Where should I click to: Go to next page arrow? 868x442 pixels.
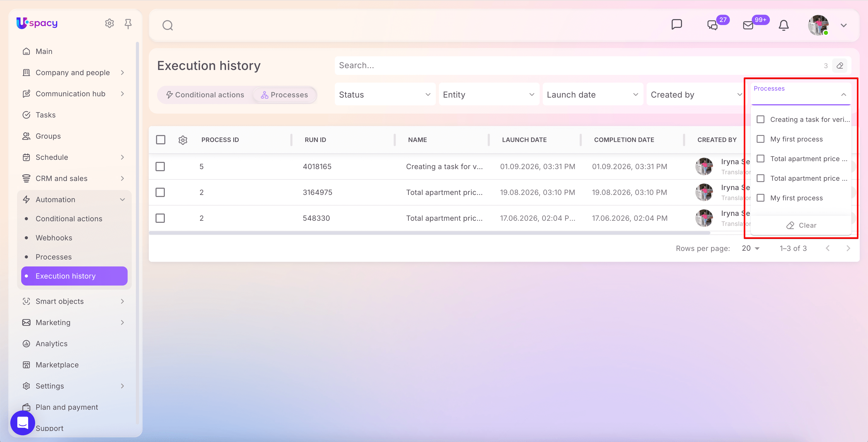[848, 248]
